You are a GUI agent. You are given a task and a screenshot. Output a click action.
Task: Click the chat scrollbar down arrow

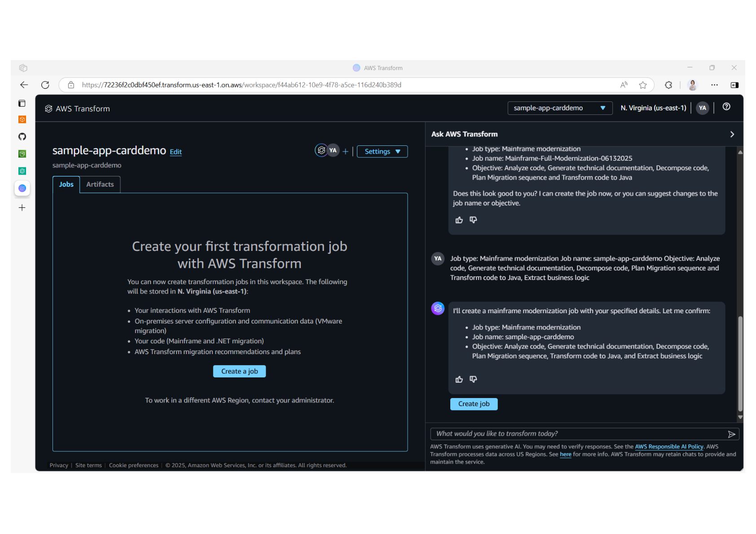click(740, 417)
